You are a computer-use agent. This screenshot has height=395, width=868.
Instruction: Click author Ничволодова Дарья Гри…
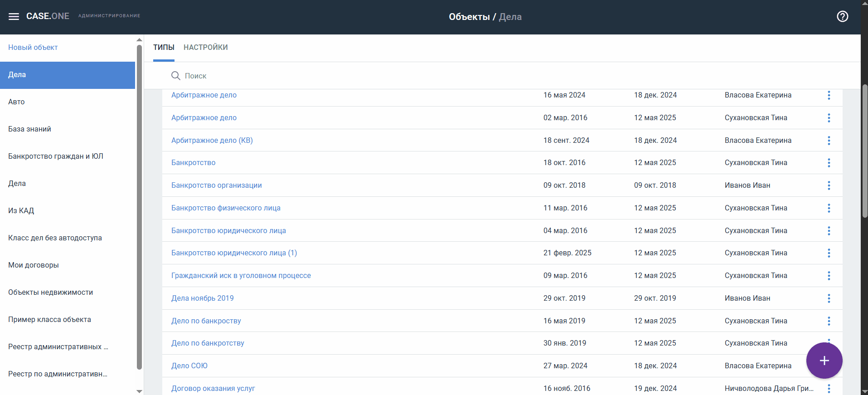pos(769,389)
